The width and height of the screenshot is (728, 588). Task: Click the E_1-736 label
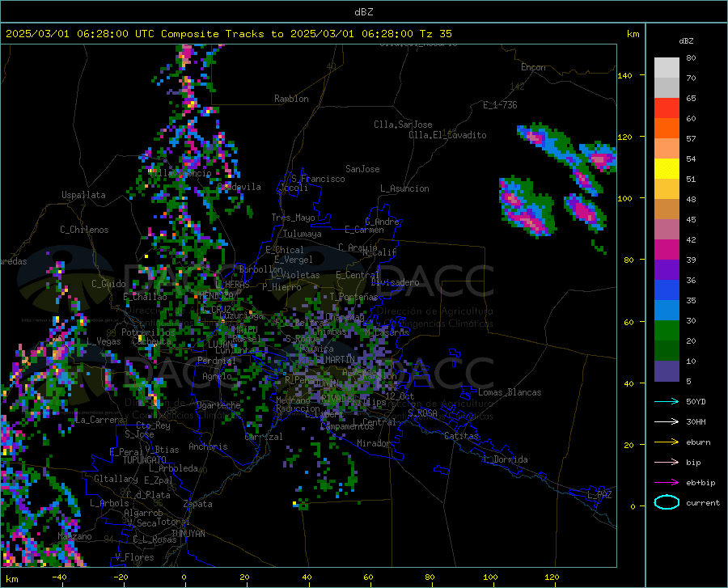(500, 105)
